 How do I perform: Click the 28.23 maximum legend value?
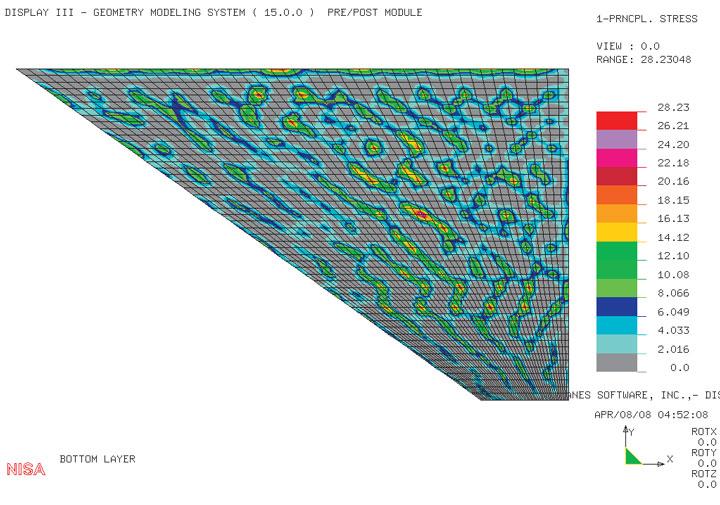pyautogui.click(x=673, y=108)
